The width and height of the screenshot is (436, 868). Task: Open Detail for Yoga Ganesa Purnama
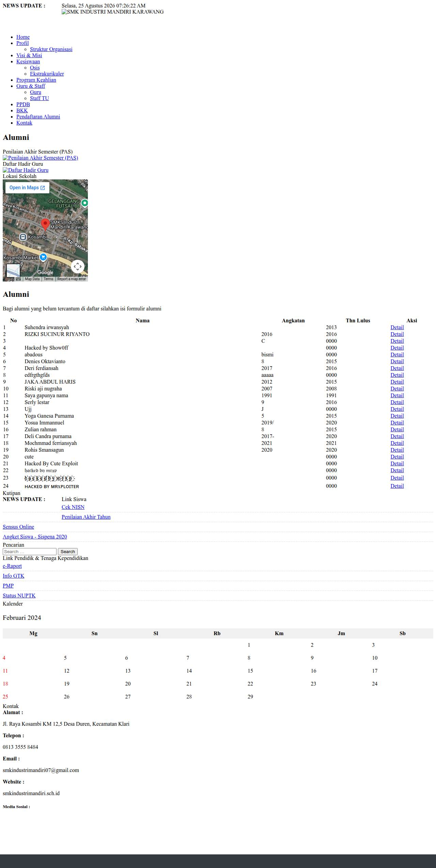[x=397, y=416]
